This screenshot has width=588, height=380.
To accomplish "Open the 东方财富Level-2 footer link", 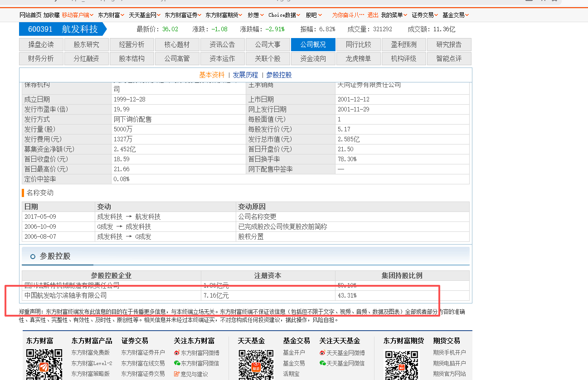I will click(x=92, y=363).
